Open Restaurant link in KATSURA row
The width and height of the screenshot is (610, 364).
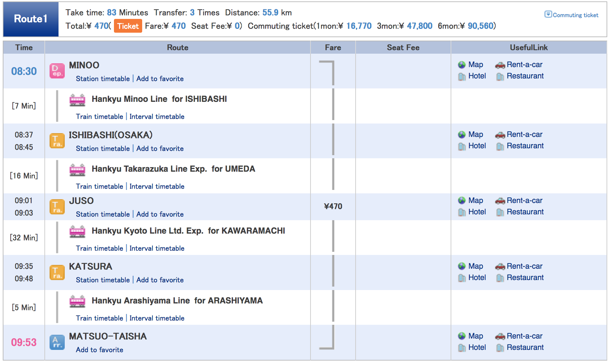[525, 278]
